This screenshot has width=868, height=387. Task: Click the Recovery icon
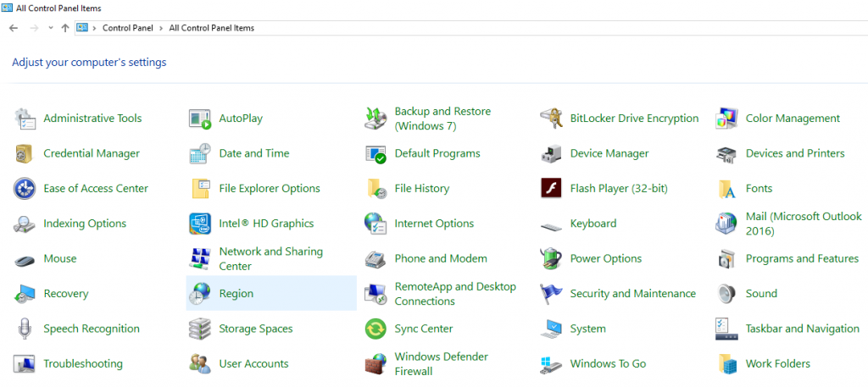click(25, 294)
